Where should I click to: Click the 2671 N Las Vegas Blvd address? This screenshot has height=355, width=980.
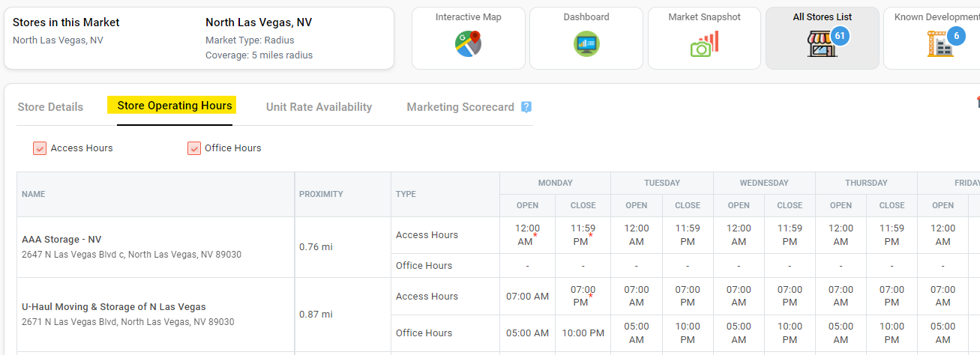pyautogui.click(x=128, y=322)
